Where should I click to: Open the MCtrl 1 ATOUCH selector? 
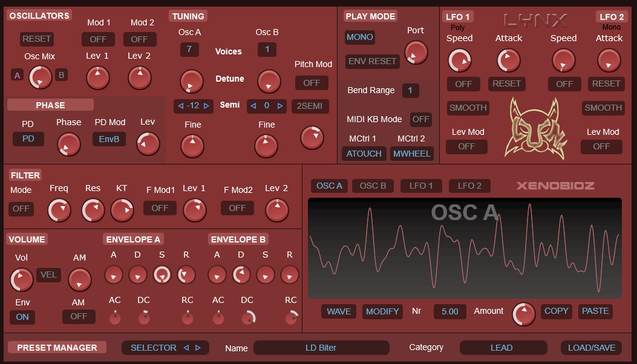[364, 154]
